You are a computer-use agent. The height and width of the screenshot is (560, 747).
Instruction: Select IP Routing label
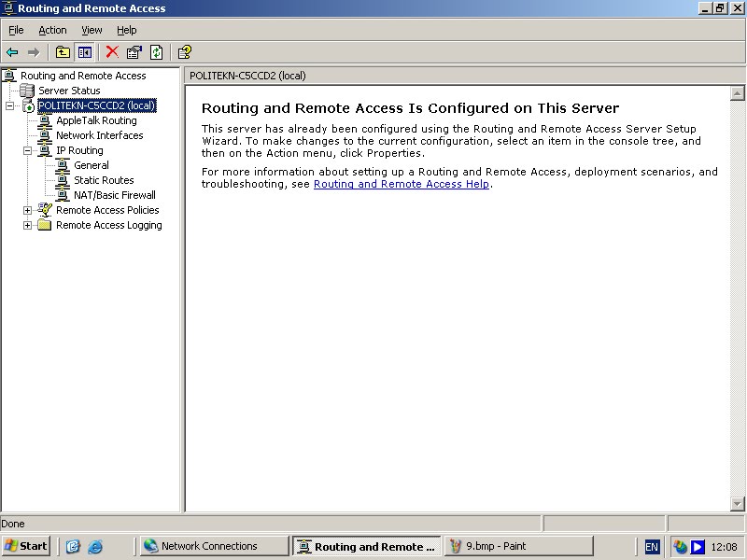(x=79, y=150)
